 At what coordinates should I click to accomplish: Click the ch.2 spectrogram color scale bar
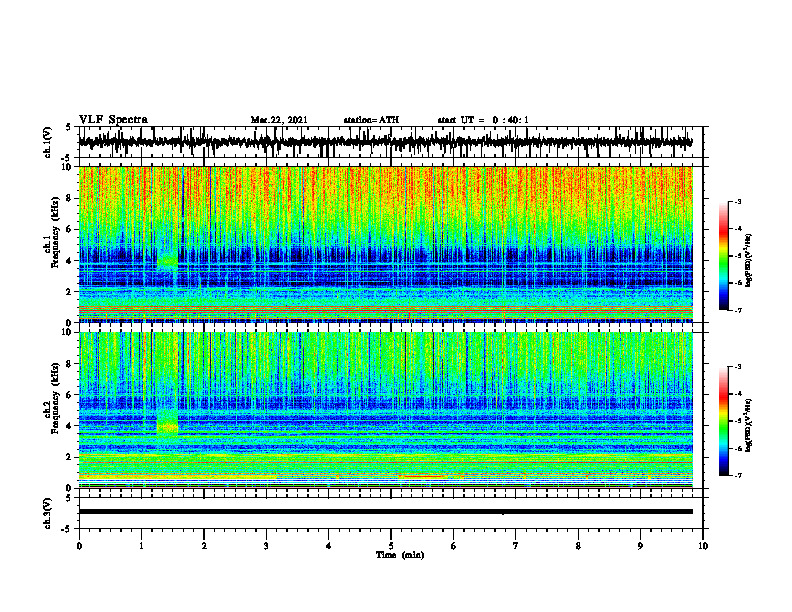pos(724,421)
